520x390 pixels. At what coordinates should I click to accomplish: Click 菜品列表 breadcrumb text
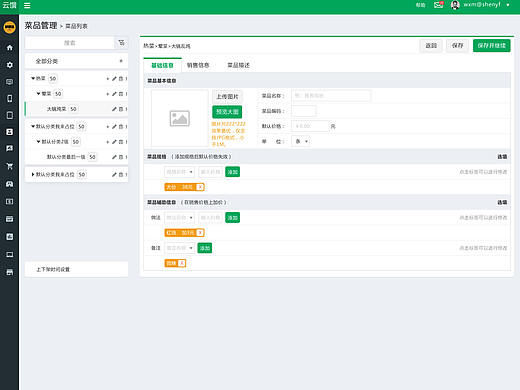[x=76, y=26]
